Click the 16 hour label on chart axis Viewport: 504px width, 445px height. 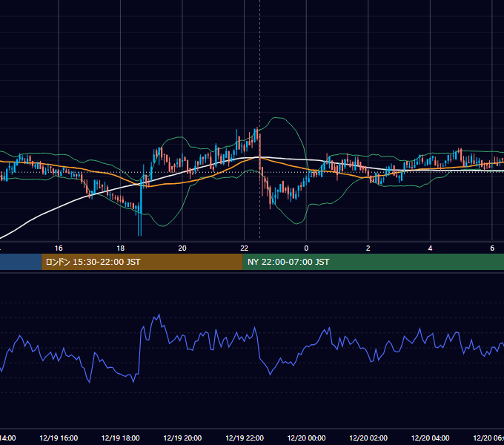59,248
